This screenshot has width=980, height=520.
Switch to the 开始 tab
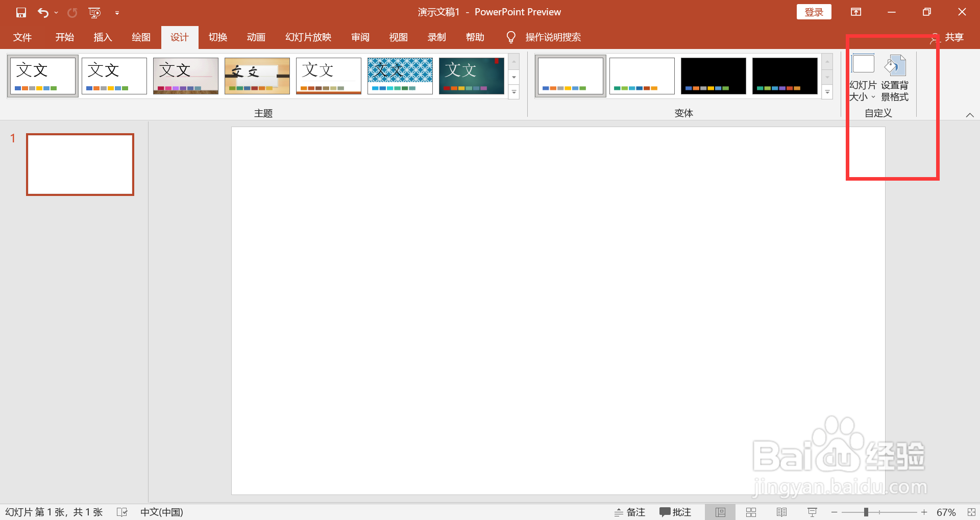pyautogui.click(x=65, y=37)
